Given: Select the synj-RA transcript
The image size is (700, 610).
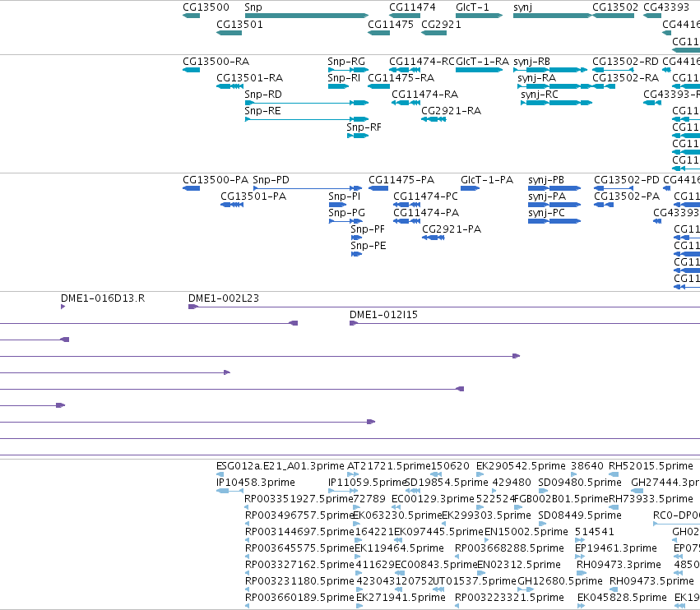Looking at the screenshot, I should point(554,86).
